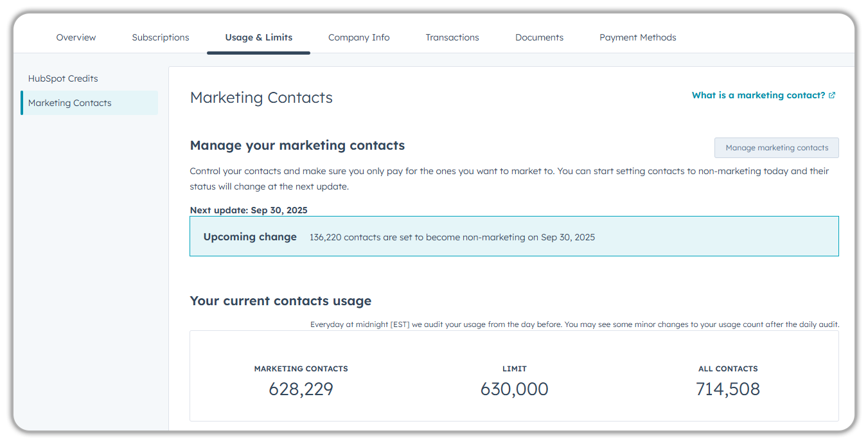Open the What is a marketing contact link

(758, 95)
